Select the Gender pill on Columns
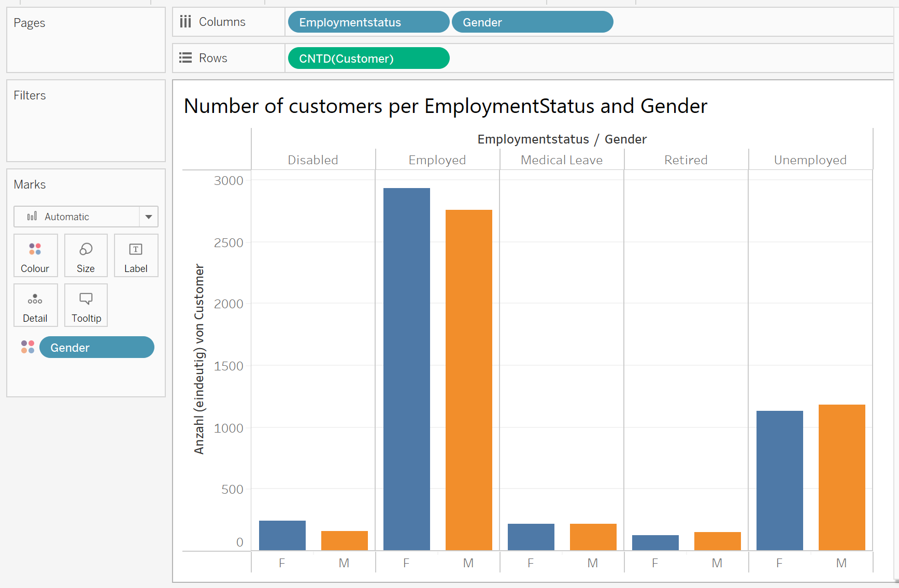Image resolution: width=899 pixels, height=588 pixels. point(532,22)
